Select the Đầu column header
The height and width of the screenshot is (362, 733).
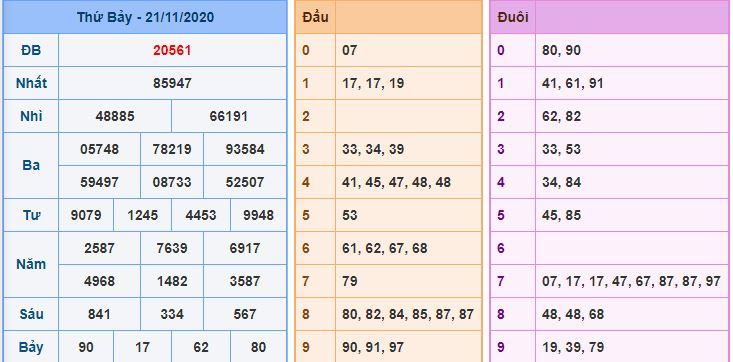click(x=315, y=17)
